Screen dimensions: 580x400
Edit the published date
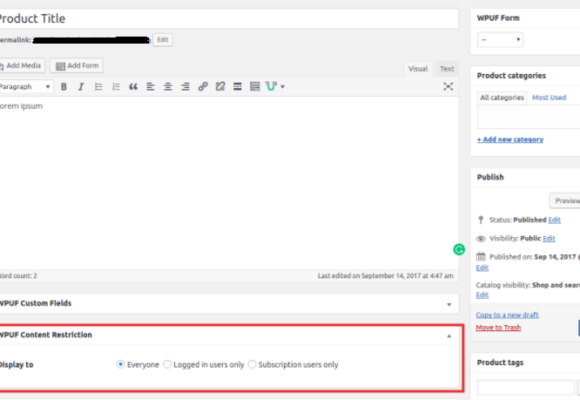(x=482, y=268)
